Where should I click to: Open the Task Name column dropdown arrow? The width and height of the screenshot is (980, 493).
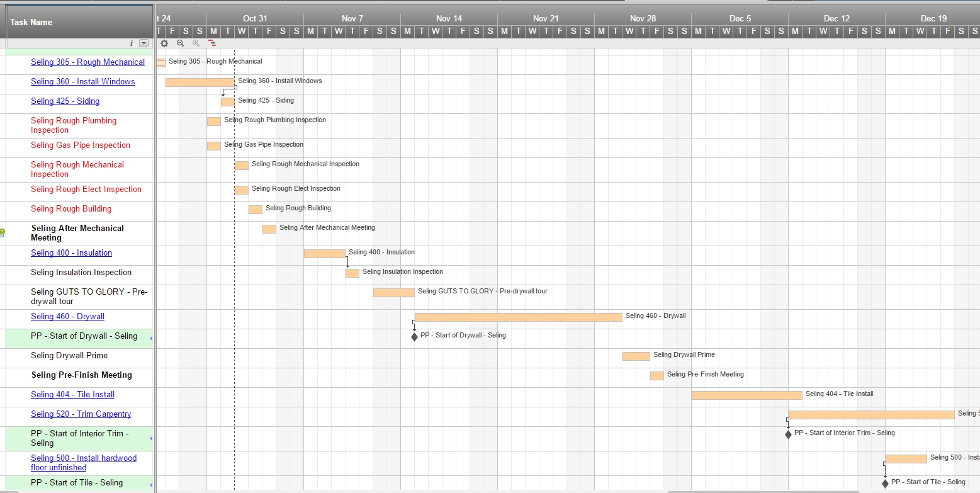[x=144, y=43]
